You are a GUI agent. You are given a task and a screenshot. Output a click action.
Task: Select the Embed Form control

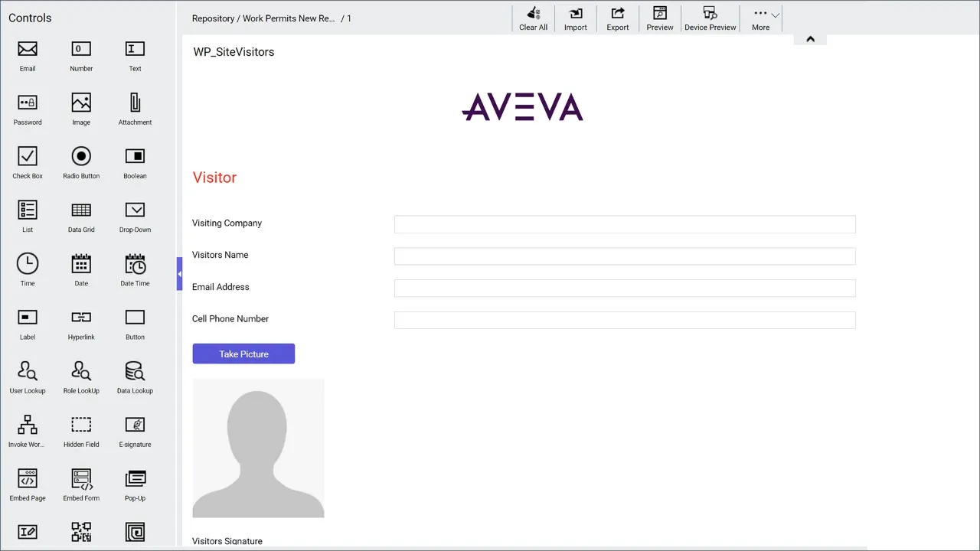(x=80, y=484)
